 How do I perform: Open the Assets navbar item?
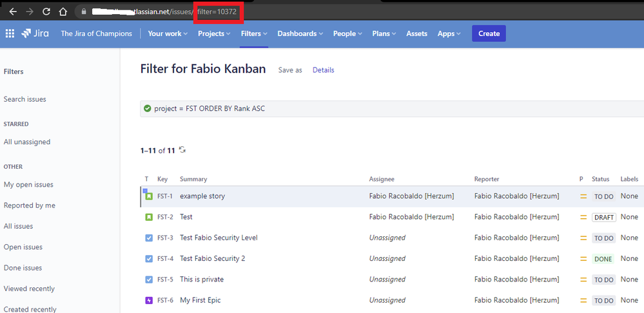click(416, 33)
